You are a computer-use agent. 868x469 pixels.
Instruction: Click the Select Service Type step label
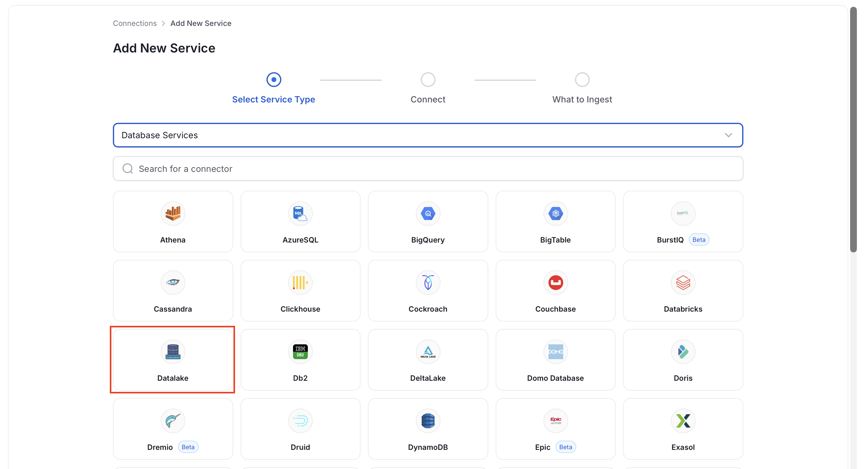click(x=274, y=99)
